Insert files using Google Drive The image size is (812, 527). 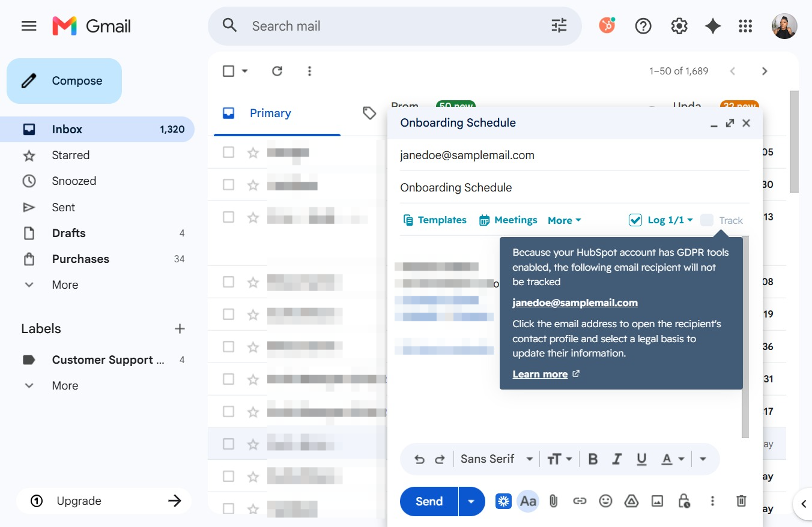click(x=631, y=501)
